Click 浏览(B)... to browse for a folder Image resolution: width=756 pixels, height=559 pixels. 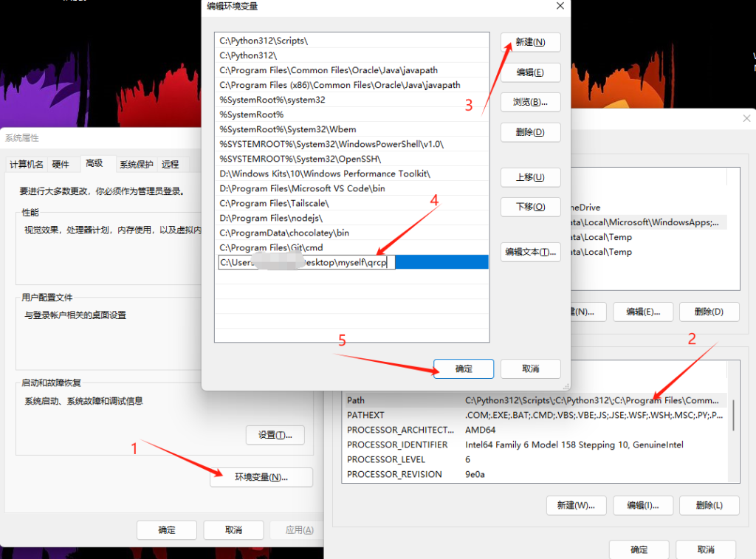[530, 102]
